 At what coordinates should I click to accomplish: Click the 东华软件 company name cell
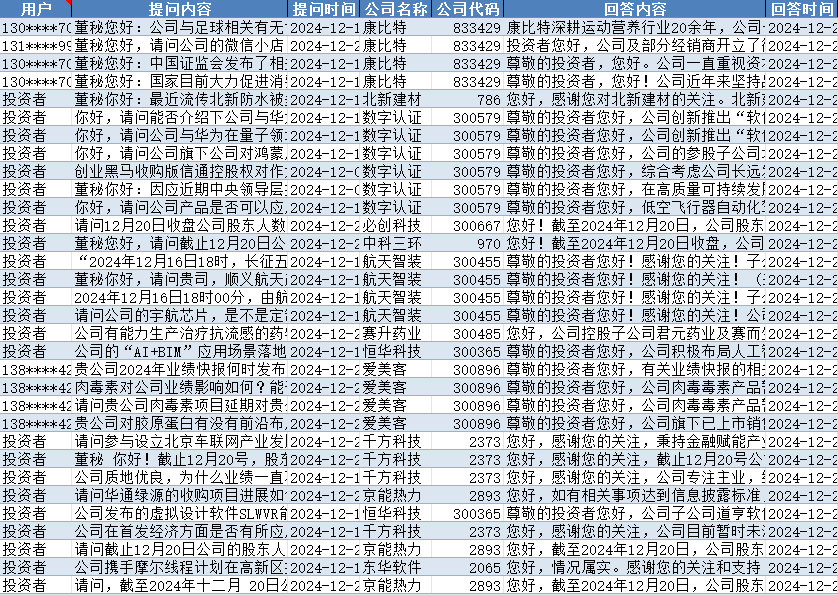395,567
